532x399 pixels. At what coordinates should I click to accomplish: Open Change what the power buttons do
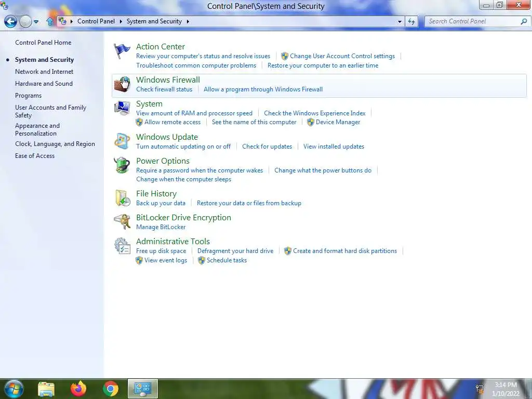323,170
